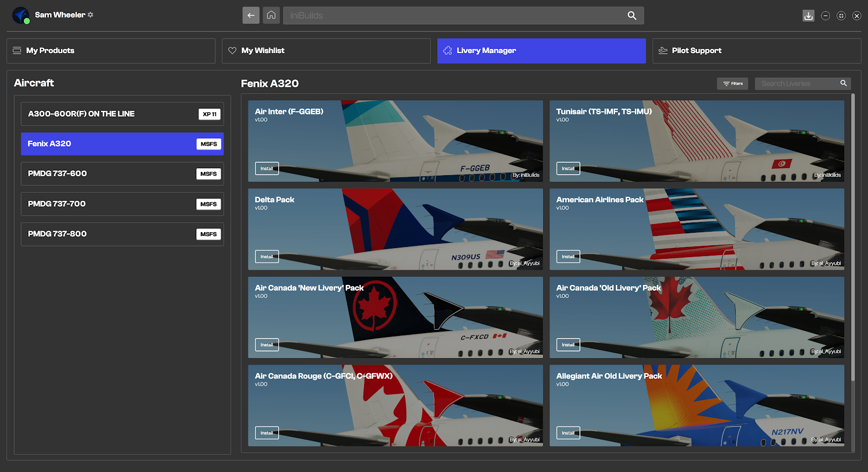Install the Air Inter (F-GGEB) livery
This screenshot has width=868, height=472.
pyautogui.click(x=266, y=168)
